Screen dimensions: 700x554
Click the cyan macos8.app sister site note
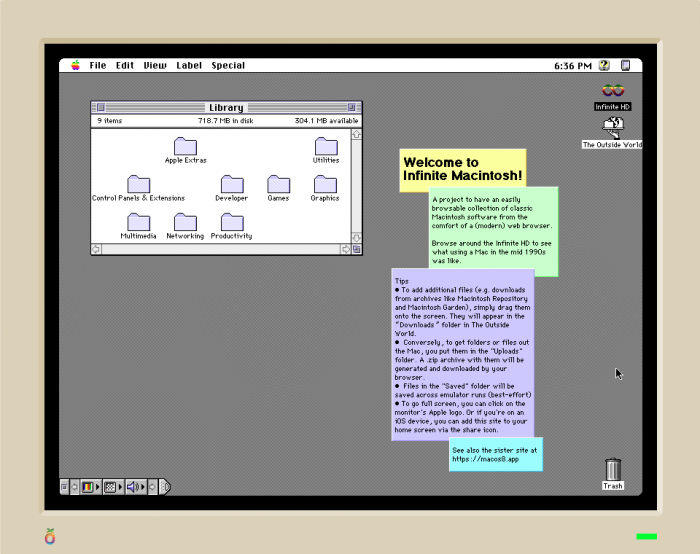(x=496, y=454)
